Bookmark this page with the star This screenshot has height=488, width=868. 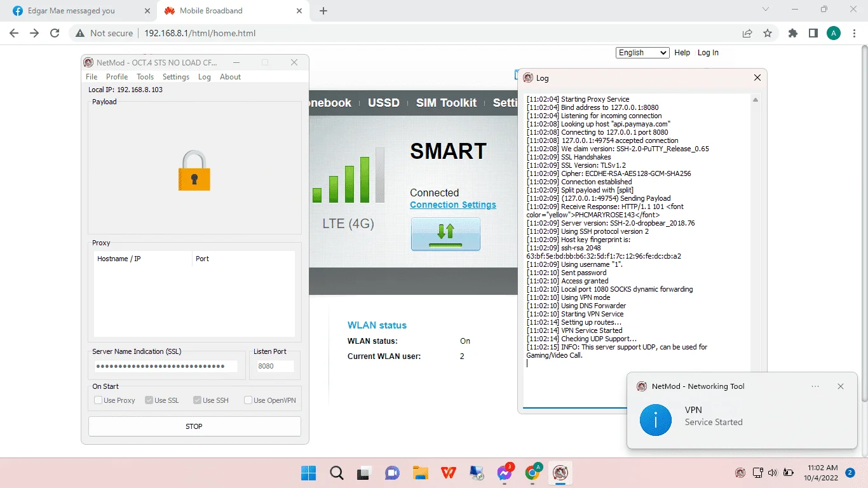(768, 33)
